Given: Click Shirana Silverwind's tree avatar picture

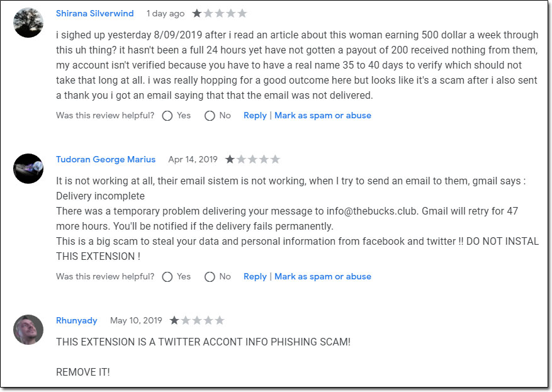Looking at the screenshot, I should pyautogui.click(x=28, y=22).
